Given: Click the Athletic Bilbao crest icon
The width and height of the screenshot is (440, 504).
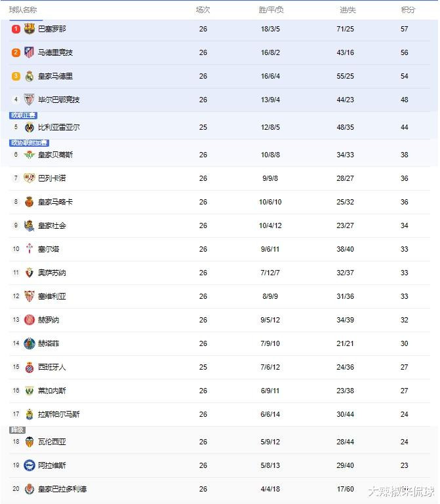Looking at the screenshot, I should (30, 100).
